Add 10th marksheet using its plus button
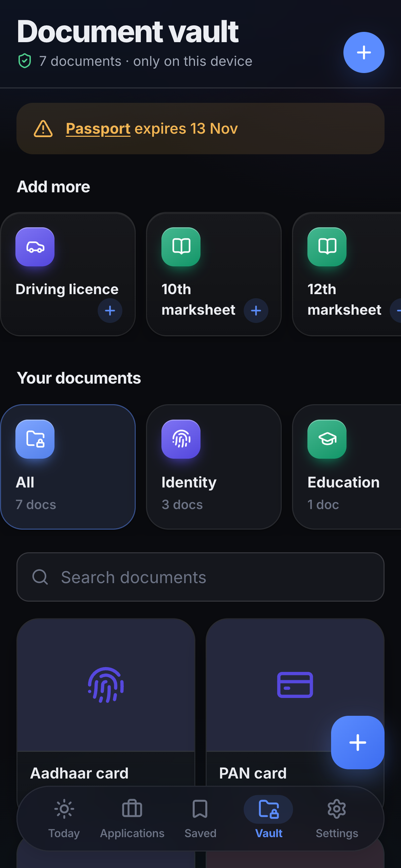 tap(256, 311)
